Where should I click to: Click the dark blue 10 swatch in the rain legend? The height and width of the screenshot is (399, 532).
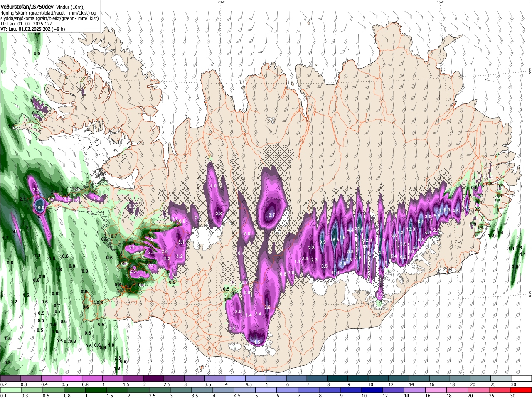click(372, 390)
